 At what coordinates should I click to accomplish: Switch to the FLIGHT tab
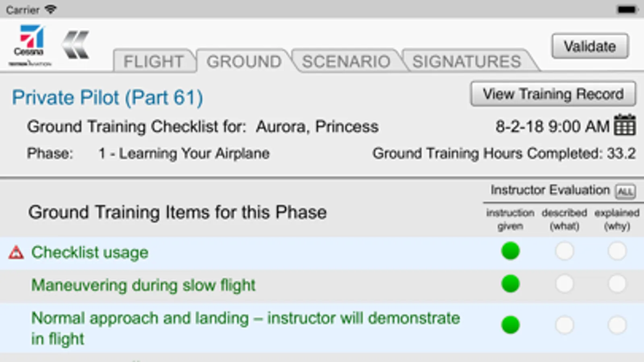(x=153, y=62)
